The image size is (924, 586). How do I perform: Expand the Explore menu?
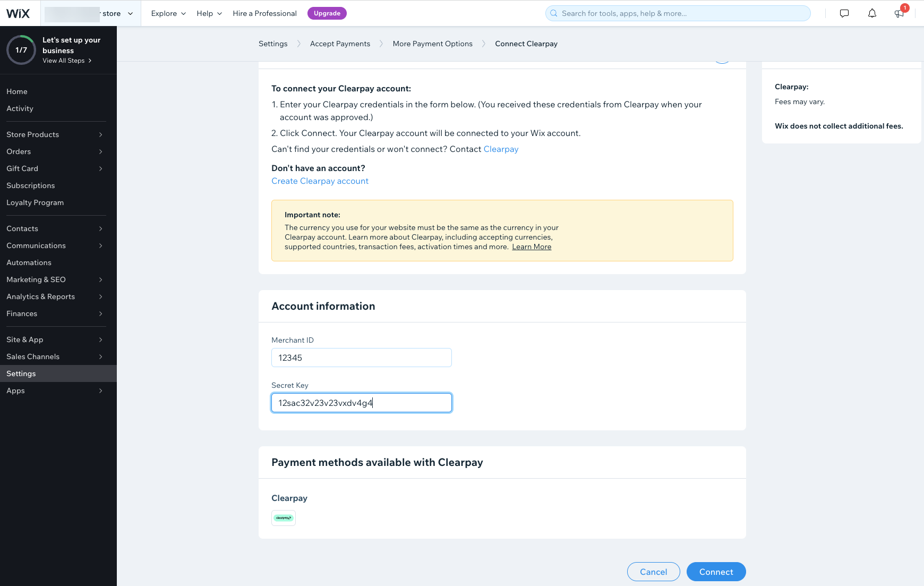coord(168,13)
